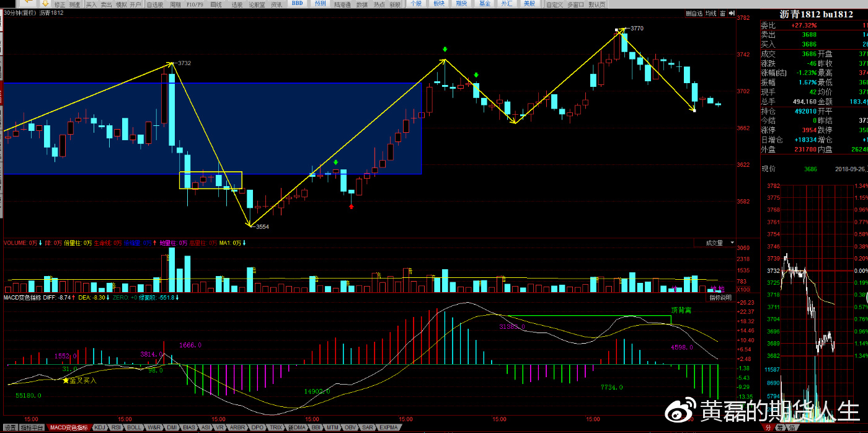Open the 开户 account opening tool
This screenshot has height=433, width=868.
(x=136, y=4)
